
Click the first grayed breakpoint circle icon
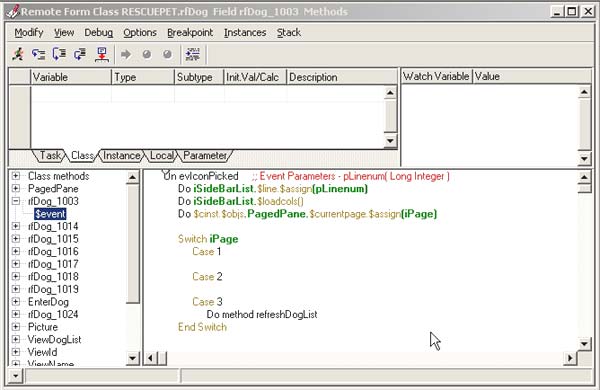[x=147, y=54]
